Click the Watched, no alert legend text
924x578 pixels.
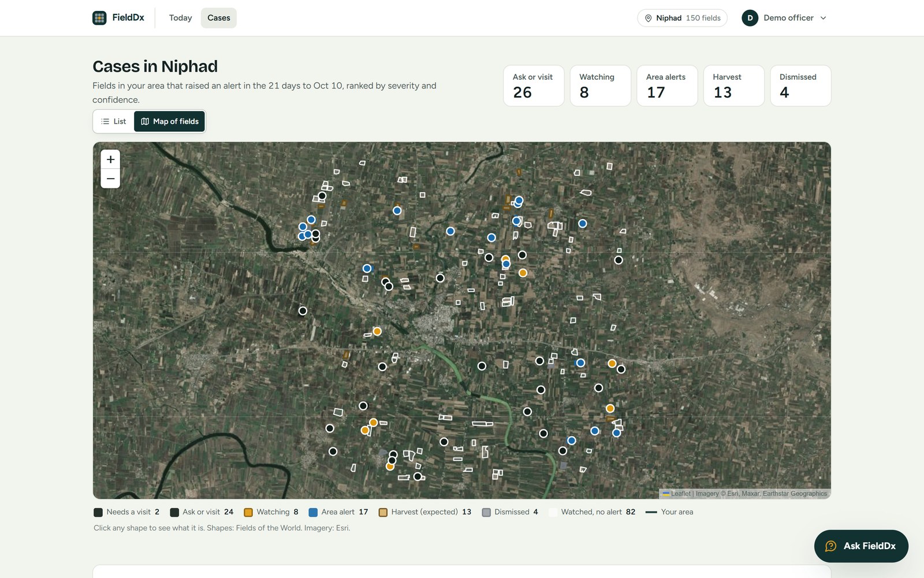coord(591,512)
